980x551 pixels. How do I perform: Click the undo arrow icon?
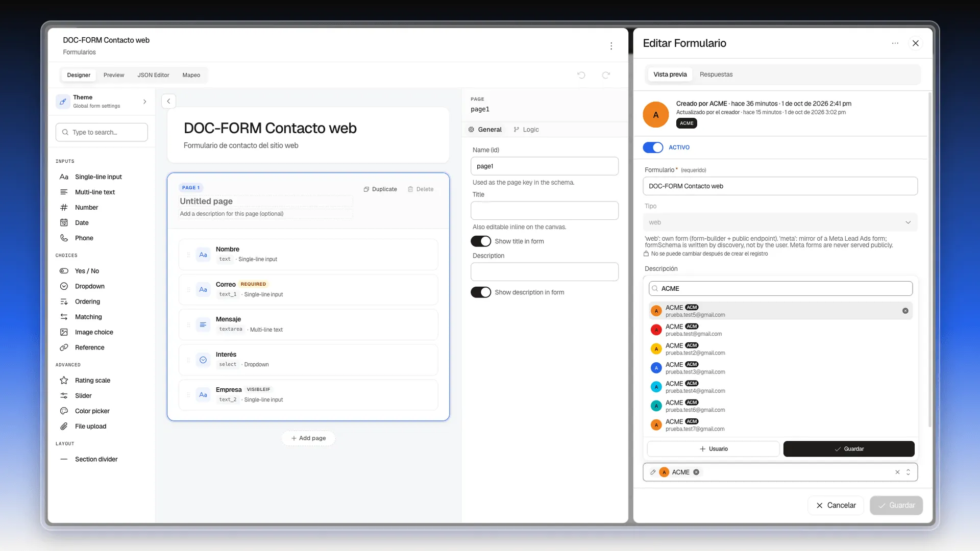[581, 75]
